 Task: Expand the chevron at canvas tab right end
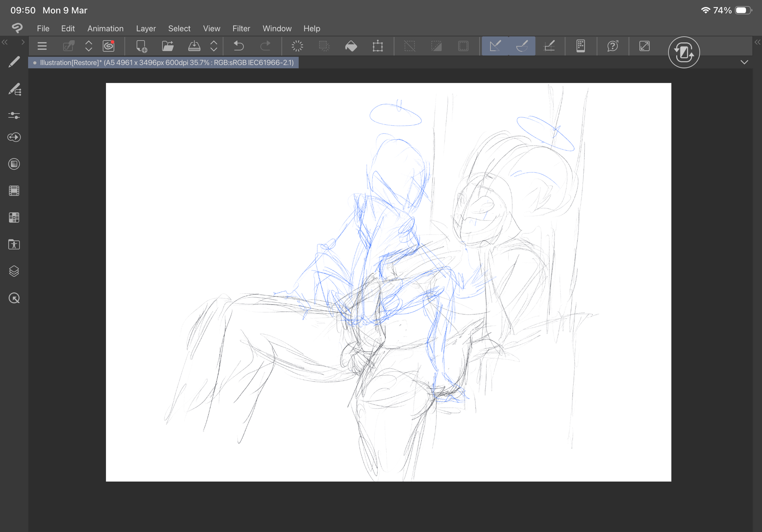pyautogui.click(x=744, y=62)
